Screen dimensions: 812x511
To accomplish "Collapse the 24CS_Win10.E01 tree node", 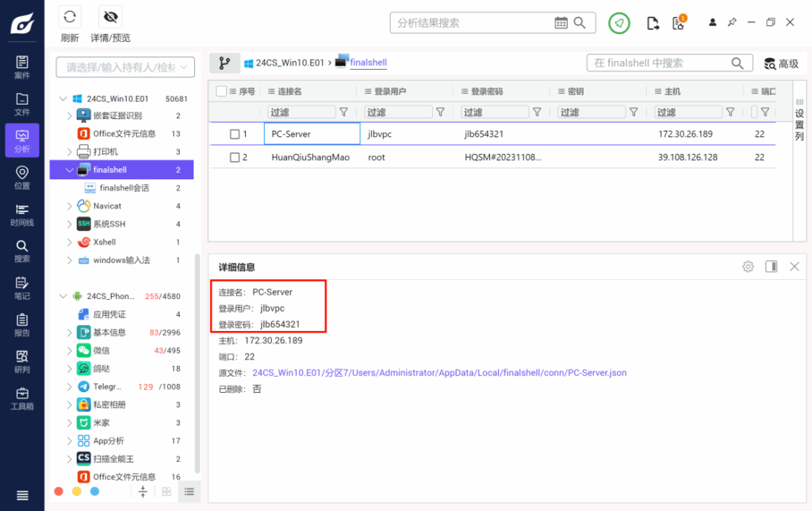I will point(63,99).
